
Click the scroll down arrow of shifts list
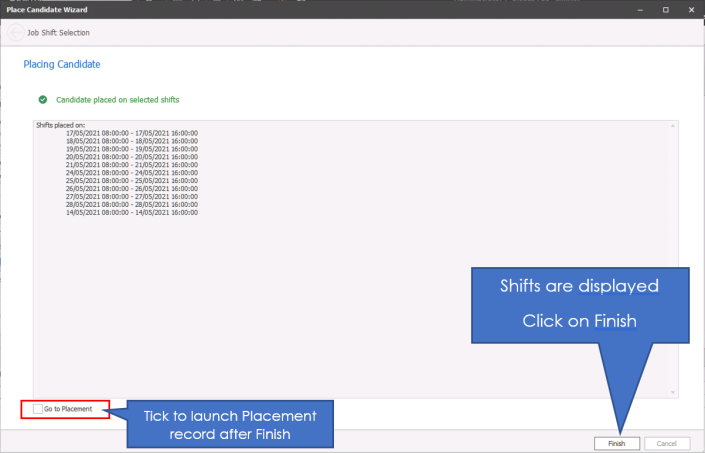tap(673, 392)
